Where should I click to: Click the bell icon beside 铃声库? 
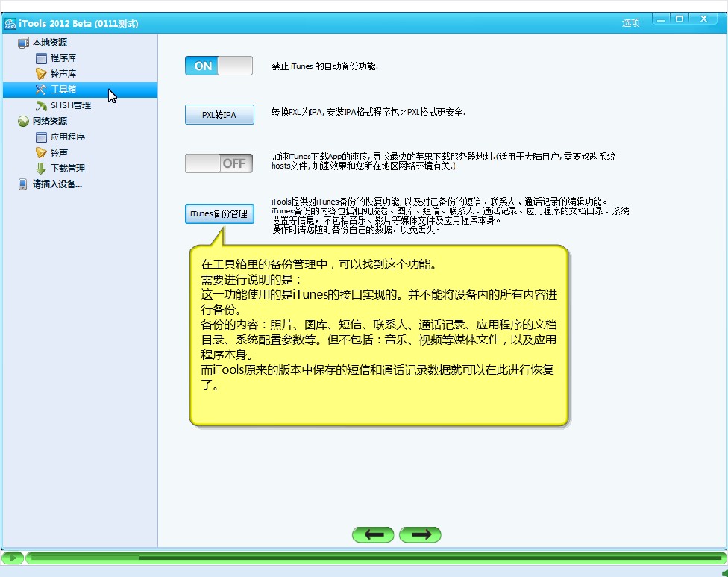[41, 74]
